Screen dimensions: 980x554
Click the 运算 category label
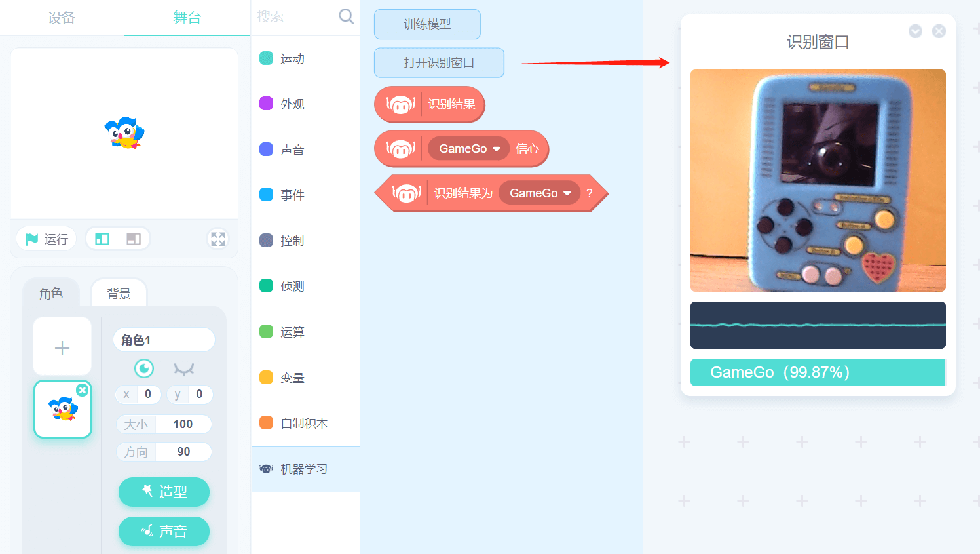[x=292, y=332]
